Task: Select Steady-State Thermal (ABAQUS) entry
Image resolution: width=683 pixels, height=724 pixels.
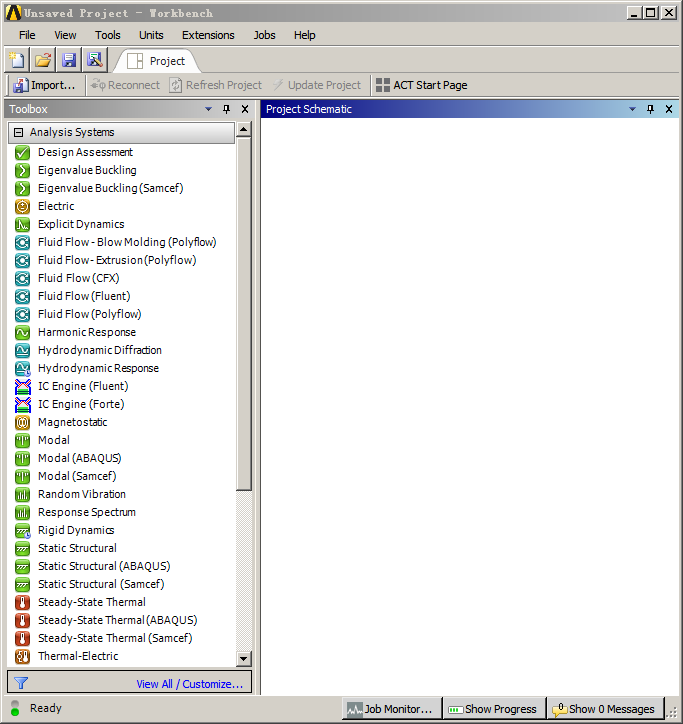Action: (117, 621)
